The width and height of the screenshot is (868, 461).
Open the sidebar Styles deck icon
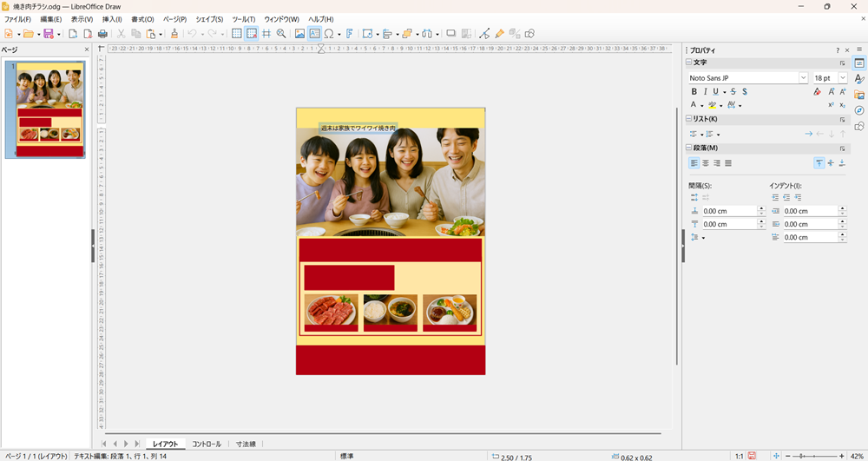(x=859, y=79)
